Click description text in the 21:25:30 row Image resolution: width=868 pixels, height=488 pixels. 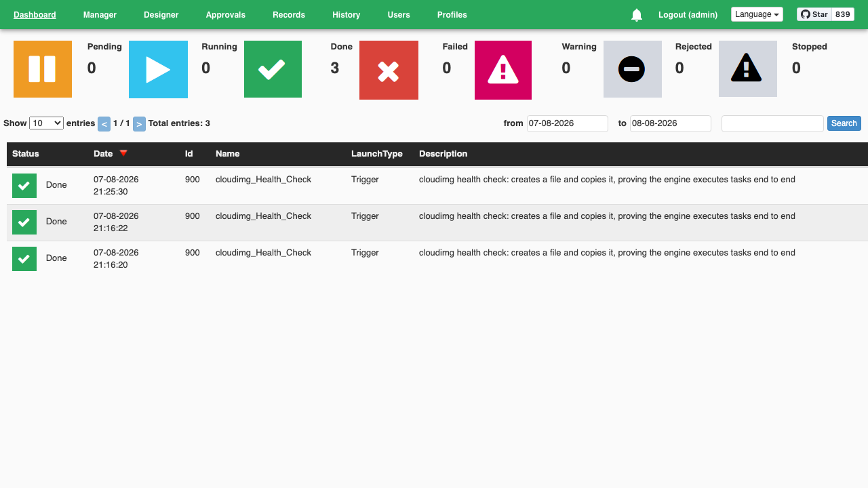[x=607, y=180]
